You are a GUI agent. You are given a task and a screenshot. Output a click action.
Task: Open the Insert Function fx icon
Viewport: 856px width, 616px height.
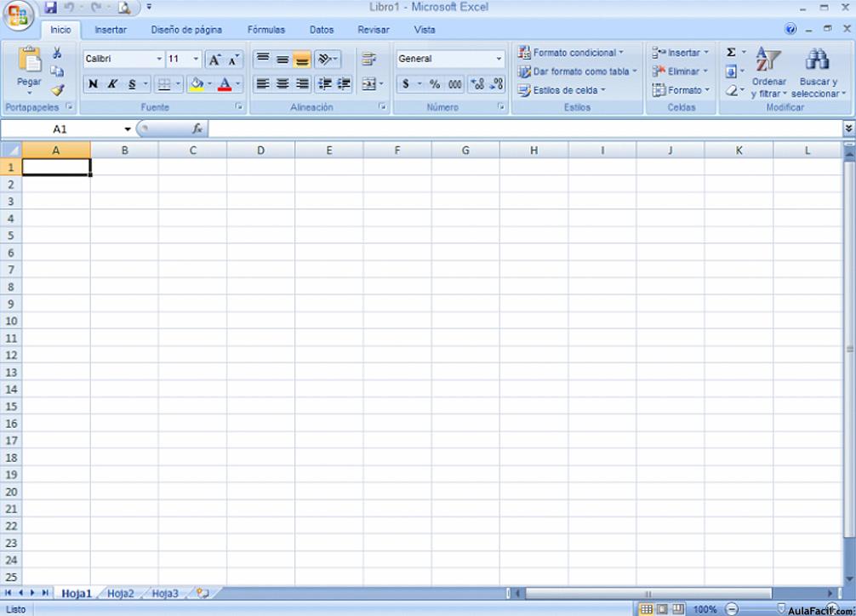point(198,128)
